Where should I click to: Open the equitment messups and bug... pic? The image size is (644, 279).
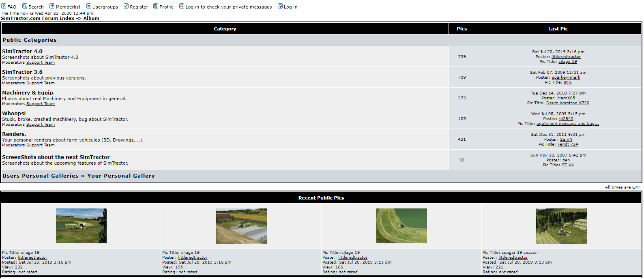(568, 124)
